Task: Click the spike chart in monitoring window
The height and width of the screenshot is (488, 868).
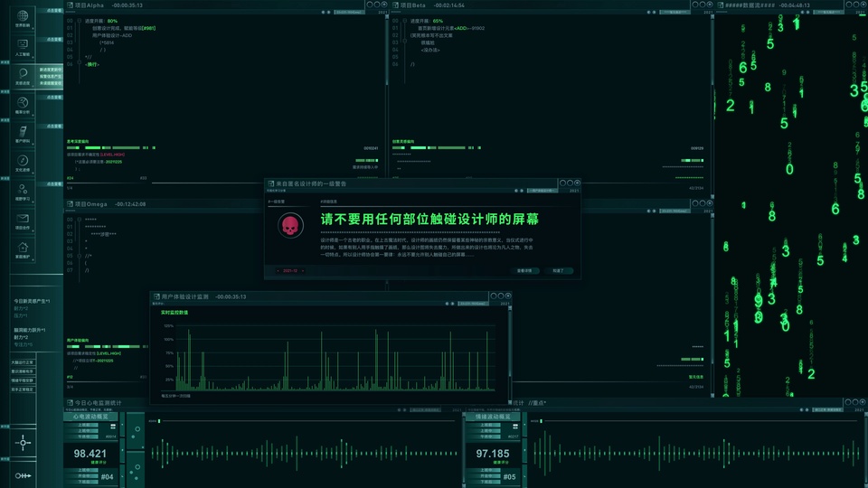Action: [x=335, y=359]
